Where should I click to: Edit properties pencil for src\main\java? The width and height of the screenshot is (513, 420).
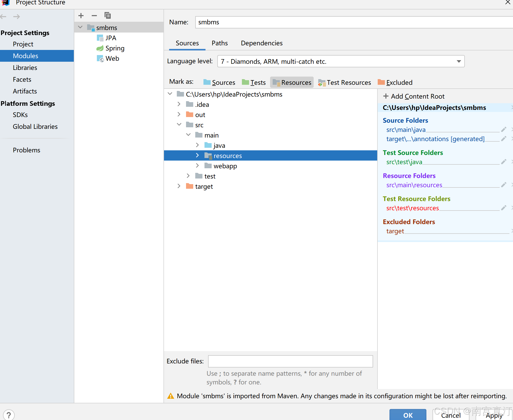[504, 130]
